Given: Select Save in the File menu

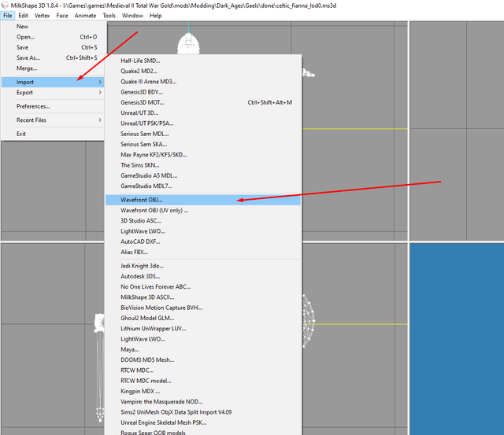Looking at the screenshot, I should click(53, 47).
